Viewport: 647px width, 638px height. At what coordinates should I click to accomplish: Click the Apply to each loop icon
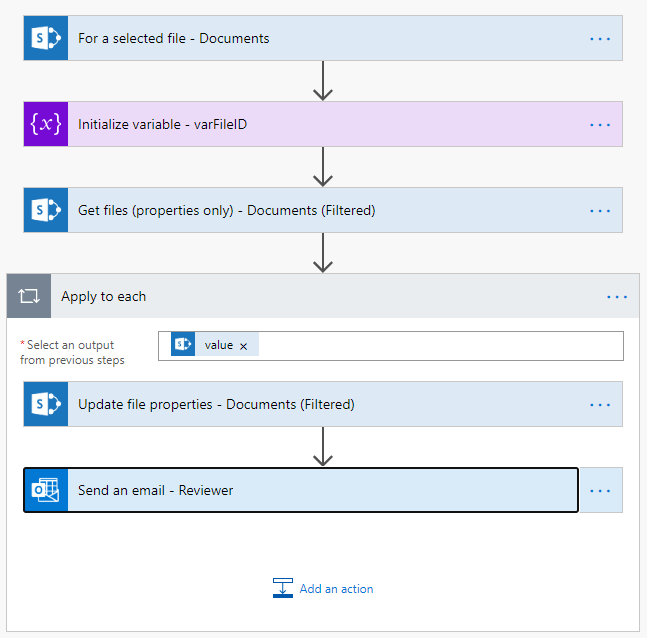(x=29, y=296)
